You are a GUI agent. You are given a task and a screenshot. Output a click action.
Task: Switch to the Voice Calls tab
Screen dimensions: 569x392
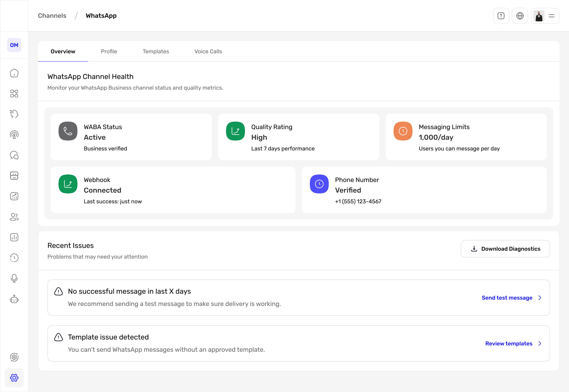[208, 51]
